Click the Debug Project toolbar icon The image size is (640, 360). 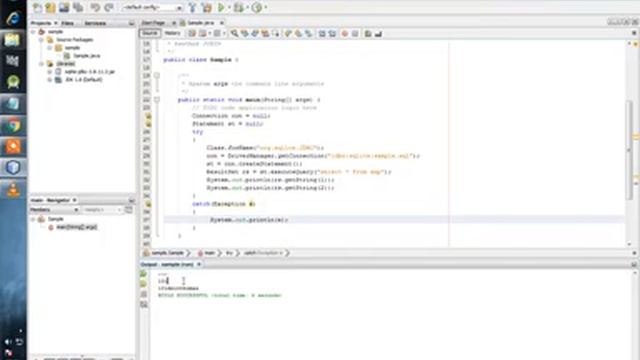point(239,7)
